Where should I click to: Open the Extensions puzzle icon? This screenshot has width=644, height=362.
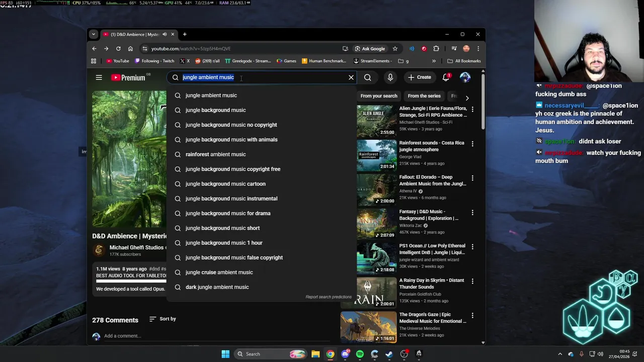tap(436, 49)
